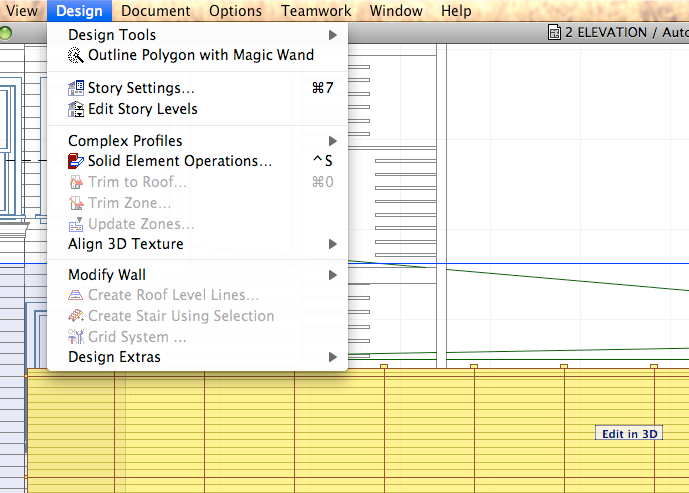This screenshot has width=689, height=493.
Task: Open Modify Wall entry
Action: 197,275
